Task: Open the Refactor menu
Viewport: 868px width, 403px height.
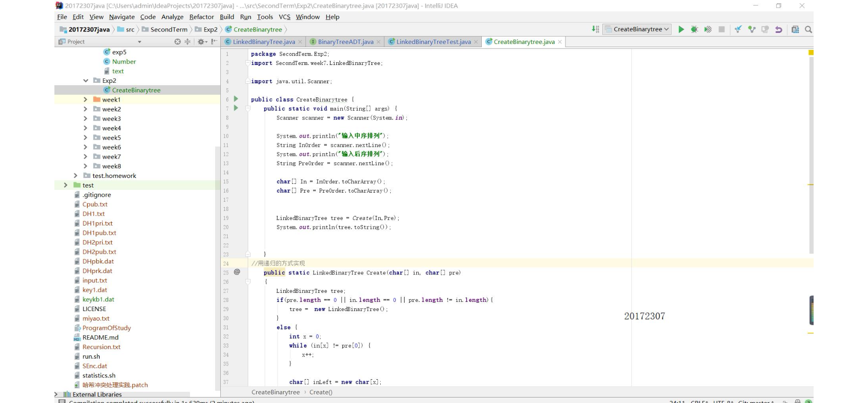Action: click(202, 17)
